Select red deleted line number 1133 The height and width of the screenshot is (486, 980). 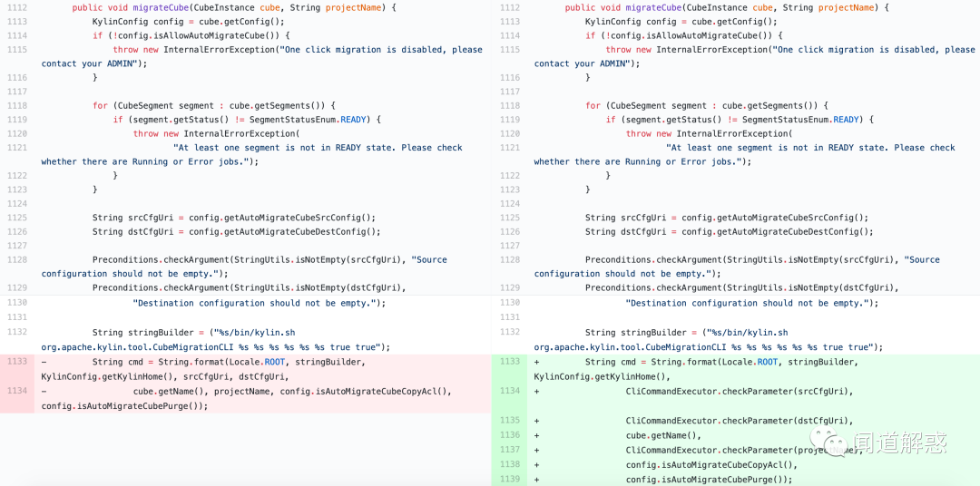pyautogui.click(x=17, y=362)
